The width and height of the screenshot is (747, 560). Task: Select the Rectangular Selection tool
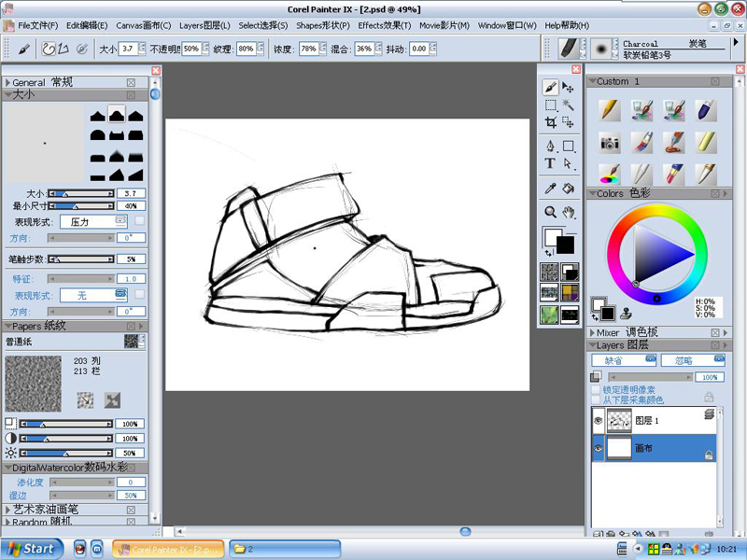point(550,105)
